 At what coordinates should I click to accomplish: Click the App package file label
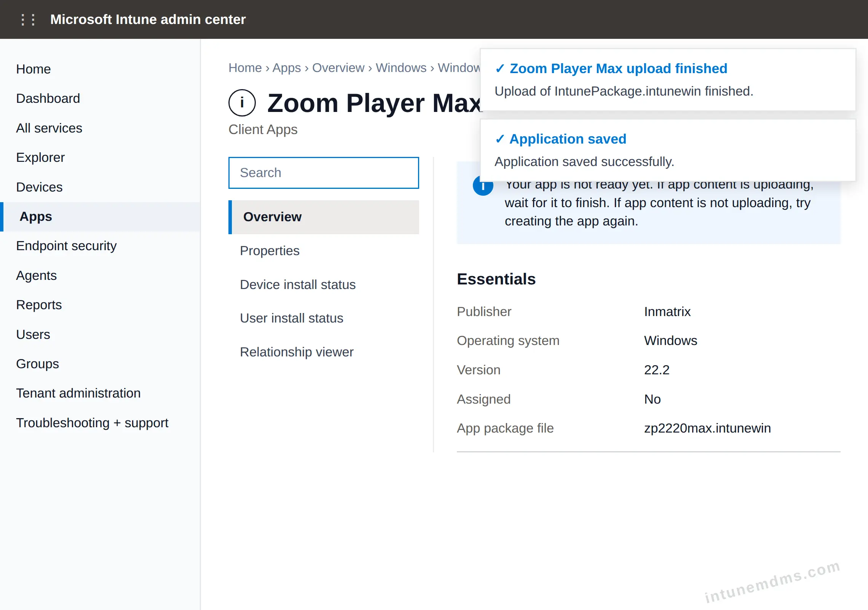pyautogui.click(x=505, y=428)
